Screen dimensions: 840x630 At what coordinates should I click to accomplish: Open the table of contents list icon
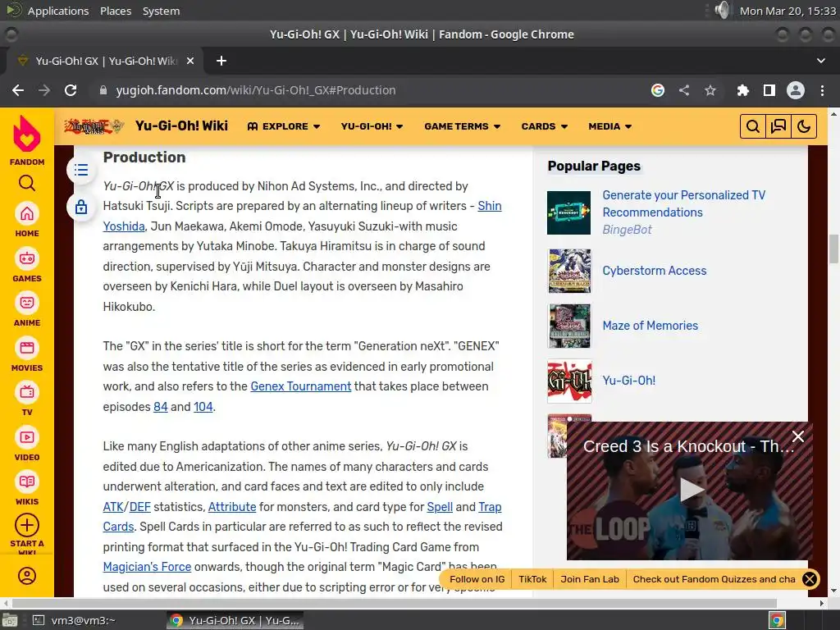click(x=81, y=171)
